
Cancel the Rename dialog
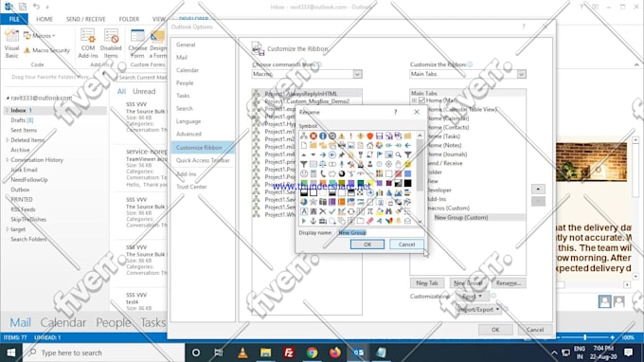tap(406, 244)
